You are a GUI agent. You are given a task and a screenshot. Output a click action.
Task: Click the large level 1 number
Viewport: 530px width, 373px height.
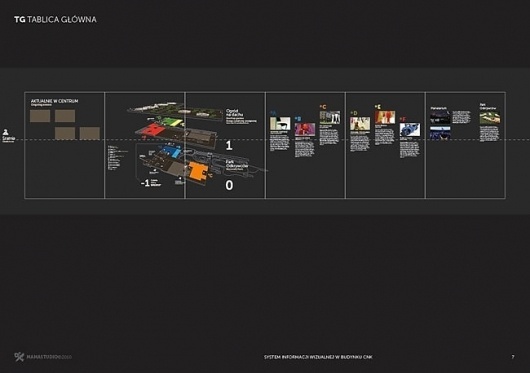[x=229, y=146]
